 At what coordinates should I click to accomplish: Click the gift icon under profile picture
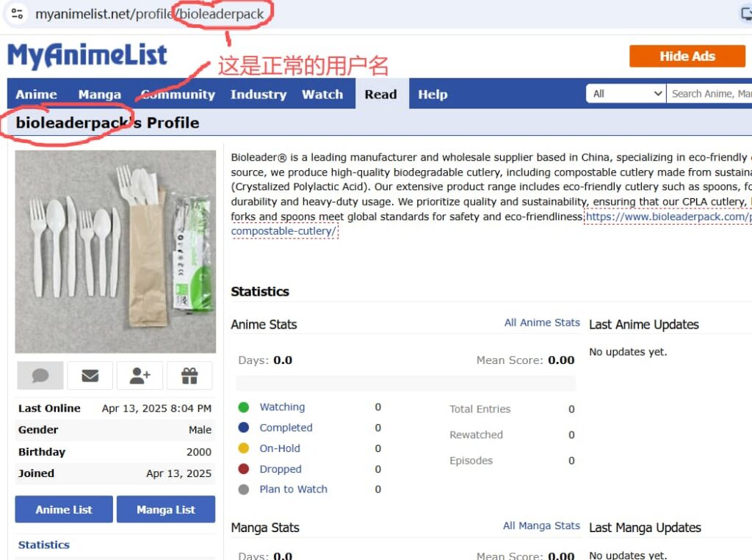(x=189, y=375)
